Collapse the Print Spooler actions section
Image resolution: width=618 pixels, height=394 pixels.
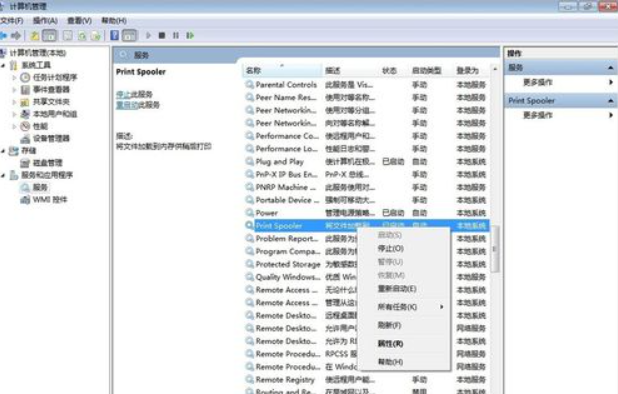[x=611, y=101]
